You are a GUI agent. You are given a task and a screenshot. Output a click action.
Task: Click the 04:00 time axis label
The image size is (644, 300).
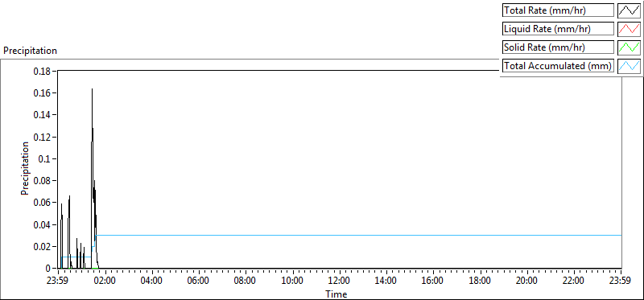coord(152,282)
